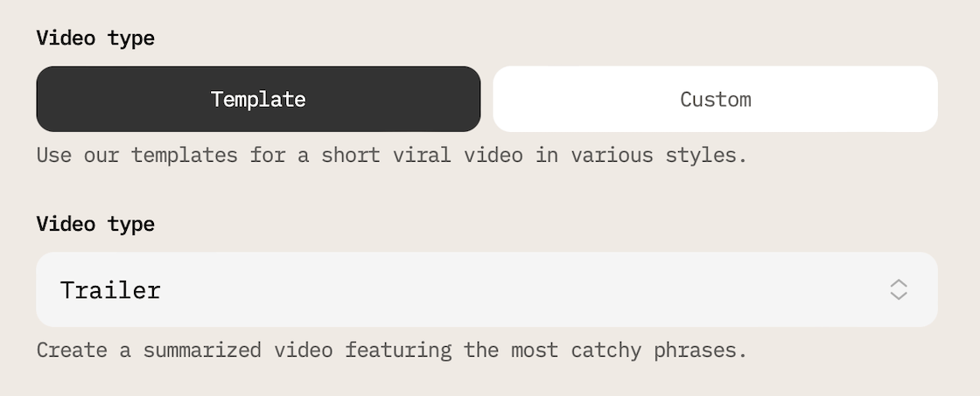Select the Template video type option

pos(258,99)
